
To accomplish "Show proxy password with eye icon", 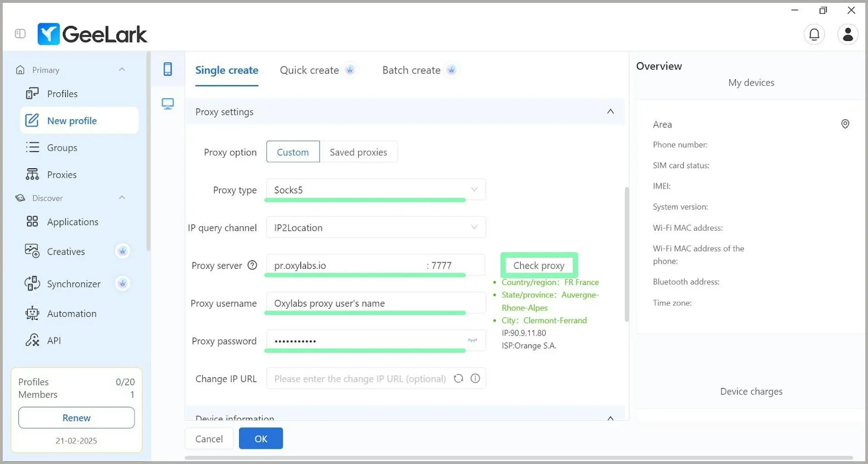I will [x=473, y=340].
